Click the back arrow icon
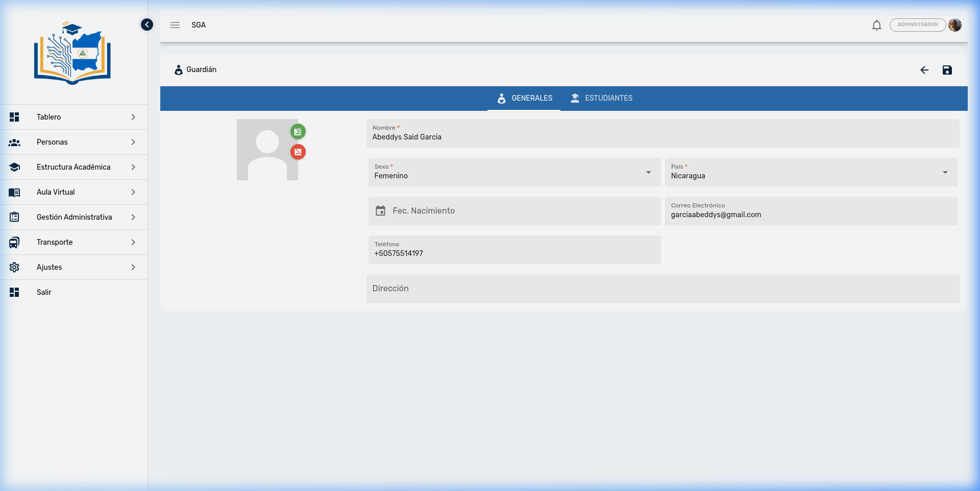The width and height of the screenshot is (980, 491). tap(924, 70)
